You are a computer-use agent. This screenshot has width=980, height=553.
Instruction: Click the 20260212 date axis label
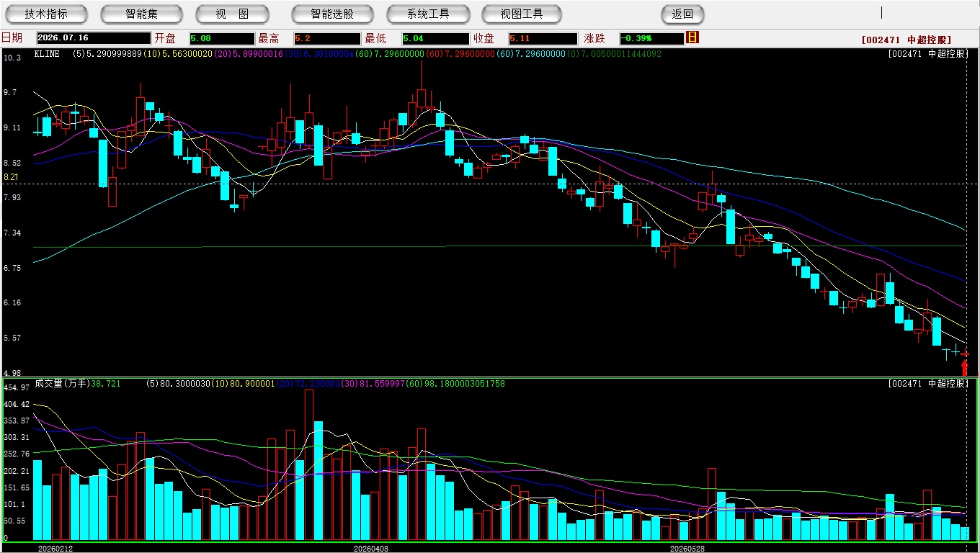[55, 548]
